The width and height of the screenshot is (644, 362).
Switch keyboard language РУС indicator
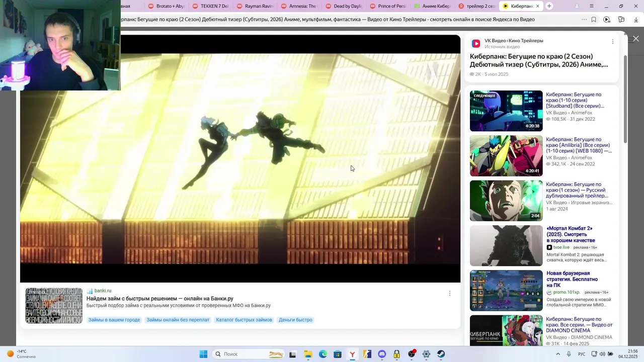tap(582, 354)
